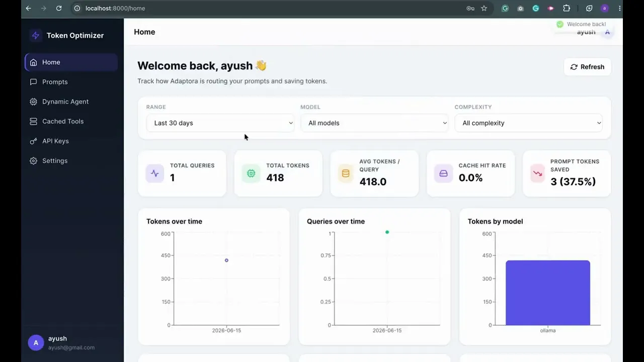Click the Total Tokens CPU icon
The height and width of the screenshot is (362, 644).
[x=251, y=173]
